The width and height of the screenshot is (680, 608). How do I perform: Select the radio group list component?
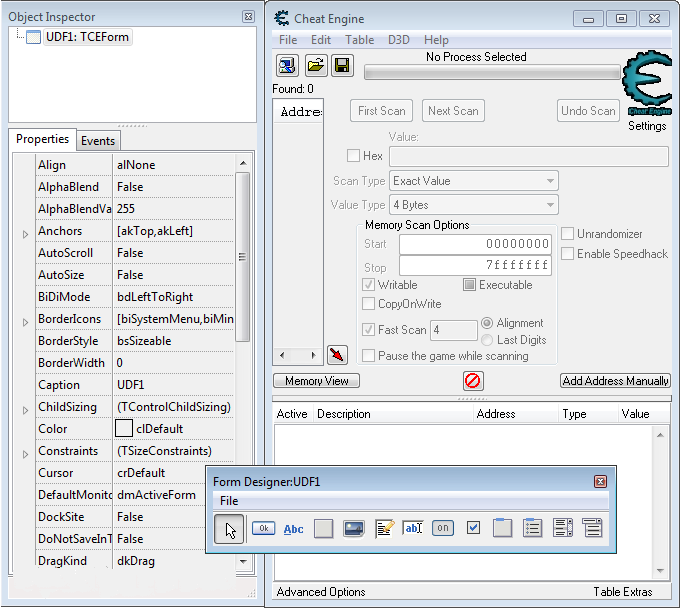pyautogui.click(x=533, y=528)
